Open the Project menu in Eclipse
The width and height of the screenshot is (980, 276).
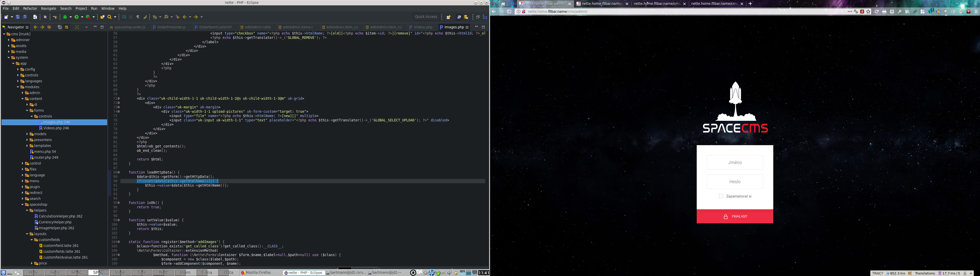coord(81,8)
